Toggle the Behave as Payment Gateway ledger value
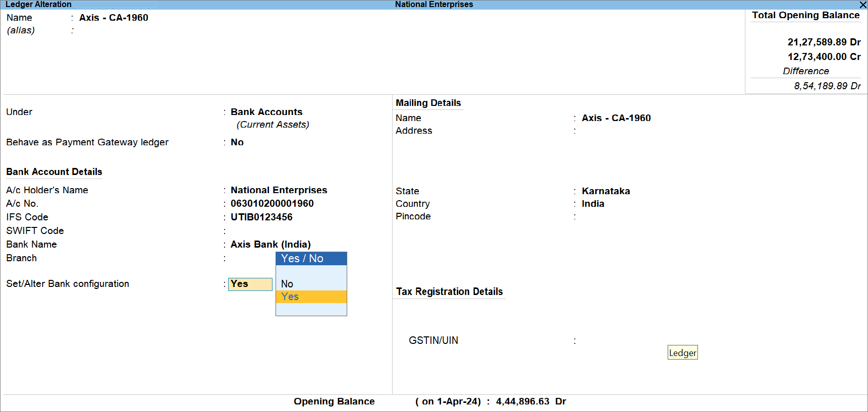 [x=237, y=142]
